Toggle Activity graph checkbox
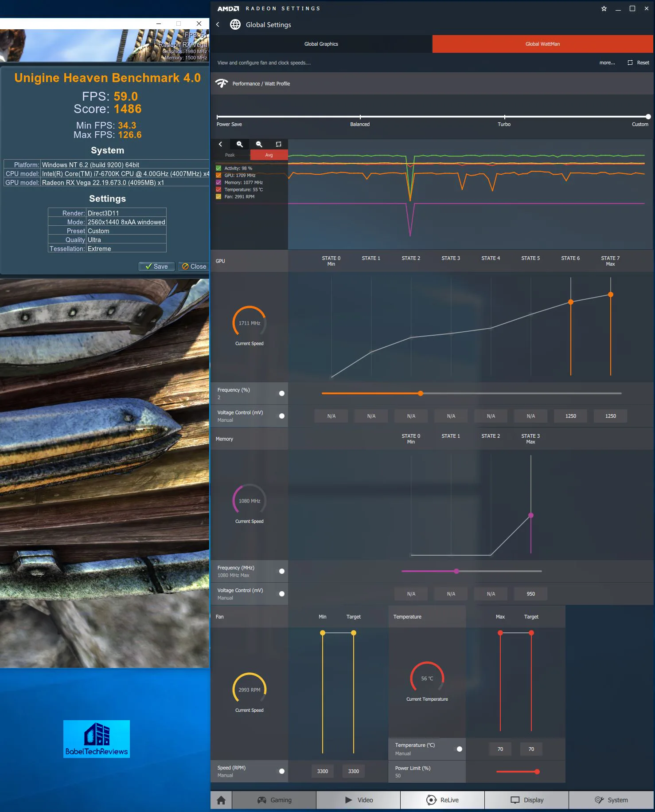The height and width of the screenshot is (812, 655). tap(218, 168)
